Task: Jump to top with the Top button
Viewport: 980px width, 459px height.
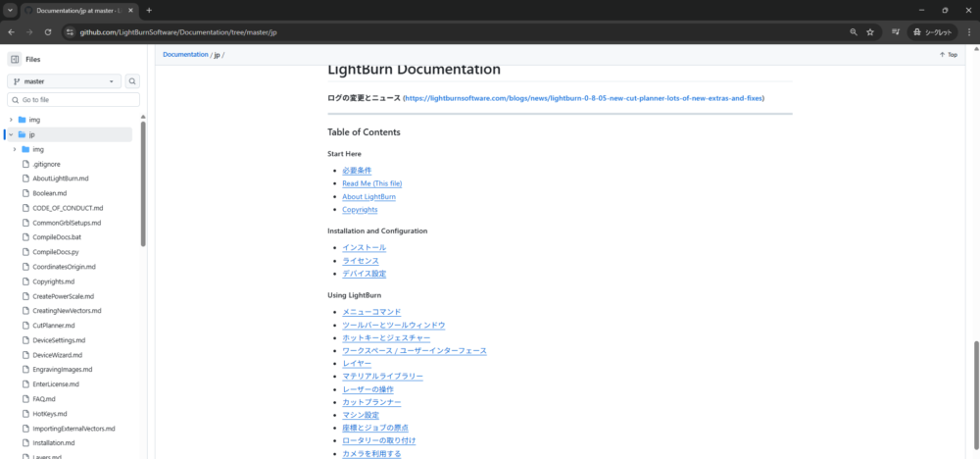Action: pos(948,55)
